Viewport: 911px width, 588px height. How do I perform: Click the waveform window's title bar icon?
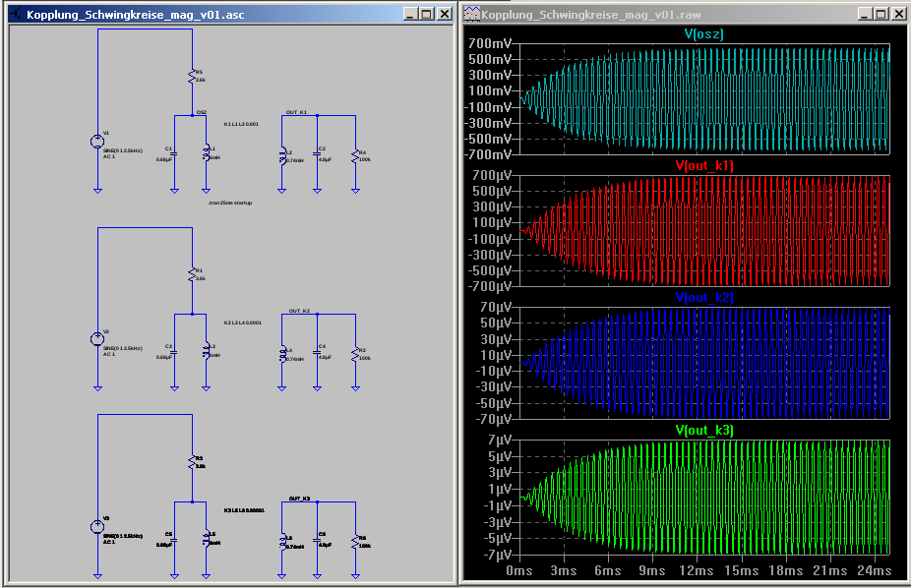[x=472, y=14]
